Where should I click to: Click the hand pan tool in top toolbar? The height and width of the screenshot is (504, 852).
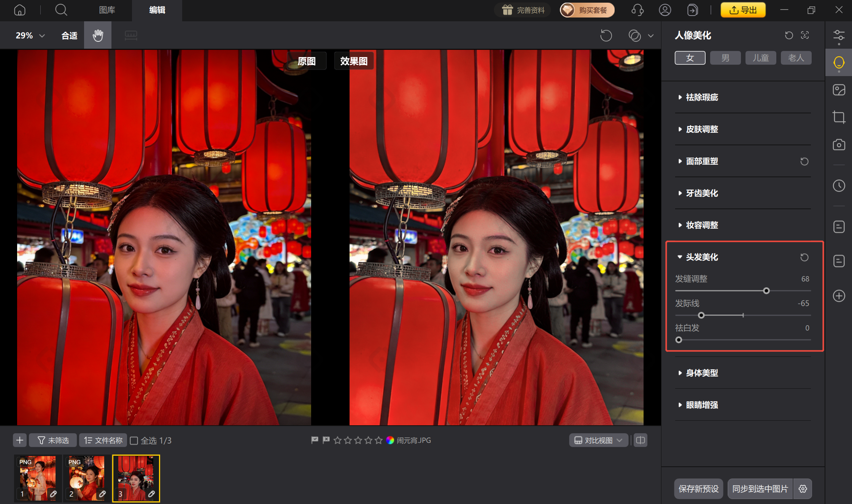(97, 35)
